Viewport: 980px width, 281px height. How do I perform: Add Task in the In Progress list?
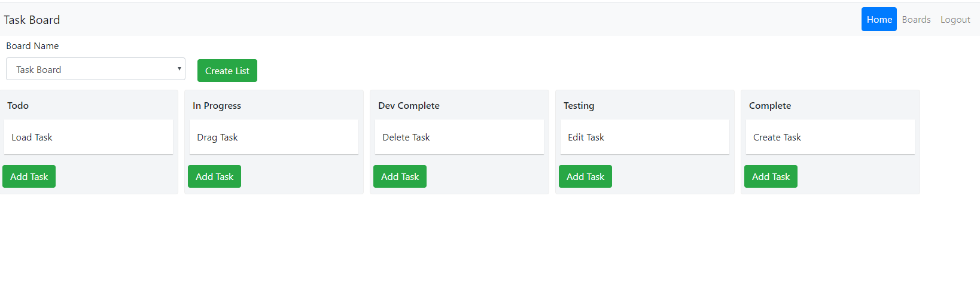click(x=214, y=176)
